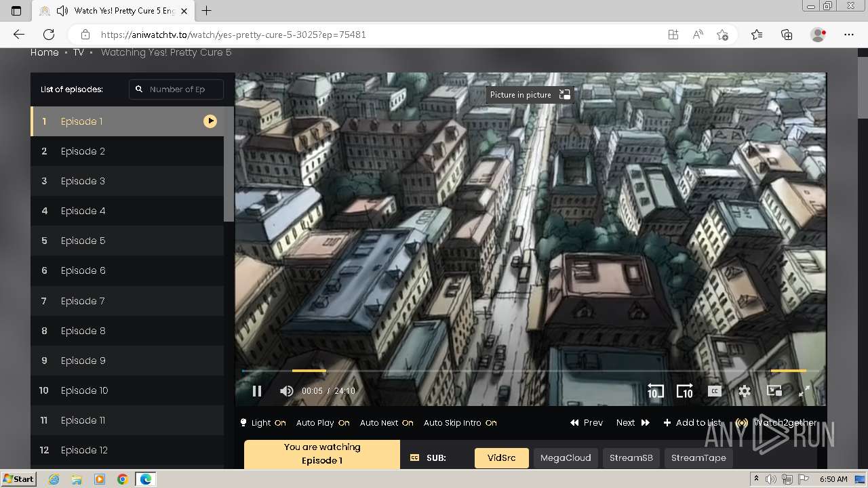The width and height of the screenshot is (868, 488).
Task: Open Episode 3 in list
Action: point(127,181)
